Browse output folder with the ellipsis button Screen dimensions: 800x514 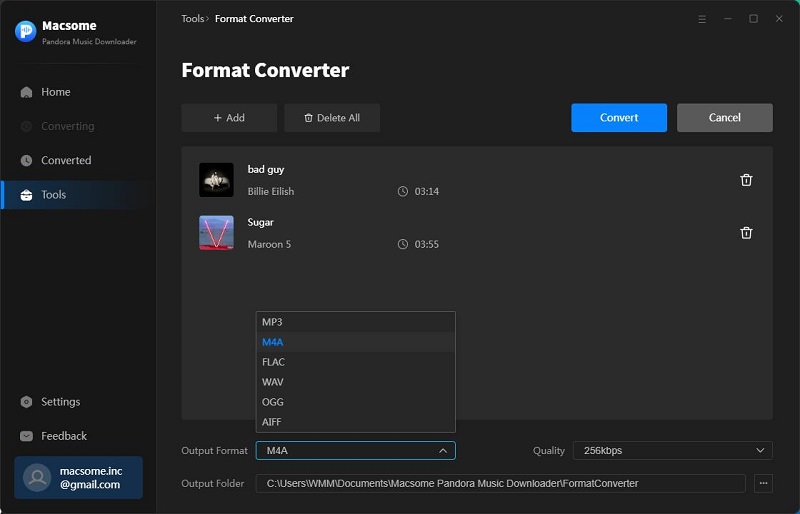click(x=763, y=483)
